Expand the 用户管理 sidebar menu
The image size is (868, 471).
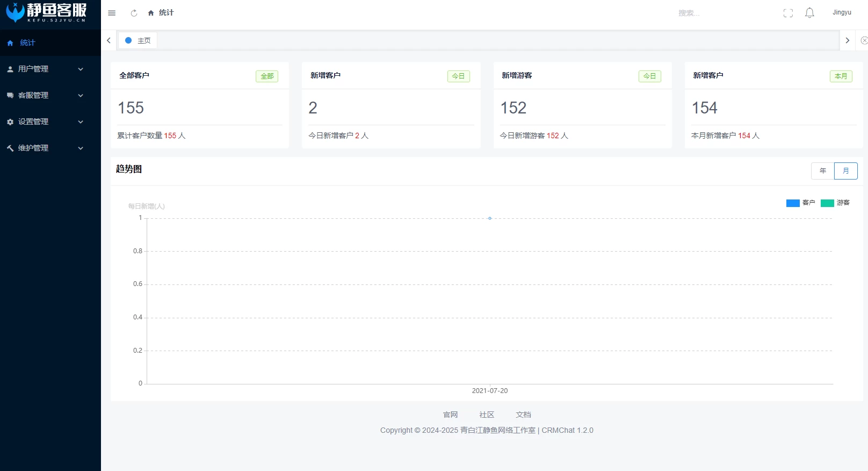pyautogui.click(x=46, y=69)
